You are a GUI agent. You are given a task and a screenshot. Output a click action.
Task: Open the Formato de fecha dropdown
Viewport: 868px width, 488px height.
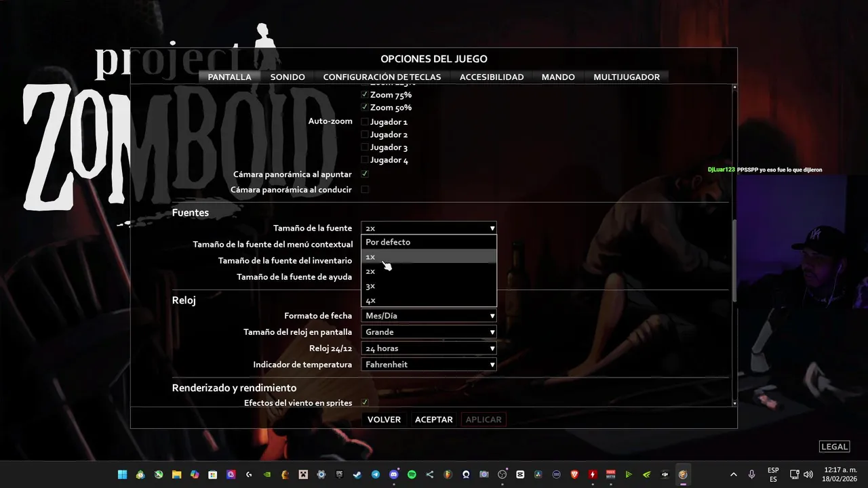429,316
